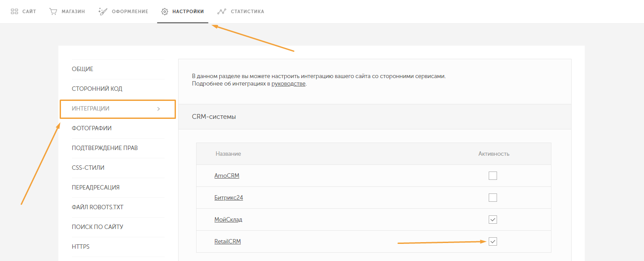The image size is (644, 261).
Task: Enable the Битрикс24 activity checkbox
Action: click(493, 198)
